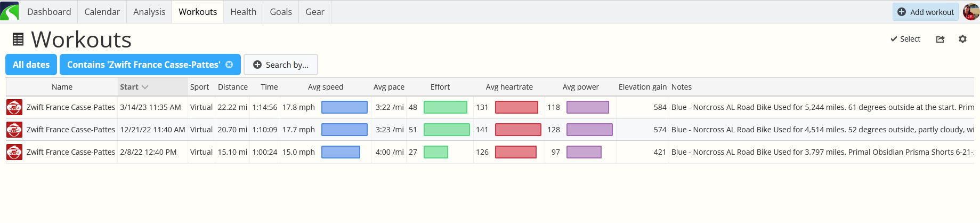Sort by Start column chevron
980x223 pixels.
point(145,87)
